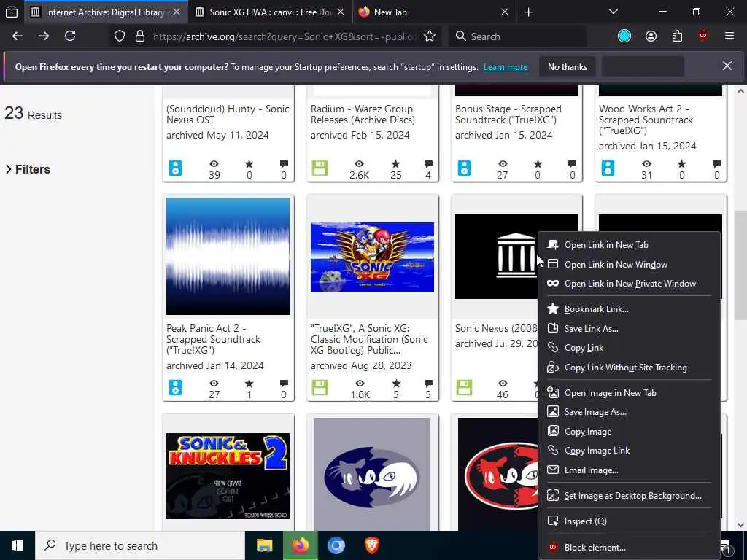Select Save Image As
The height and width of the screenshot is (560, 747).
point(629,412)
